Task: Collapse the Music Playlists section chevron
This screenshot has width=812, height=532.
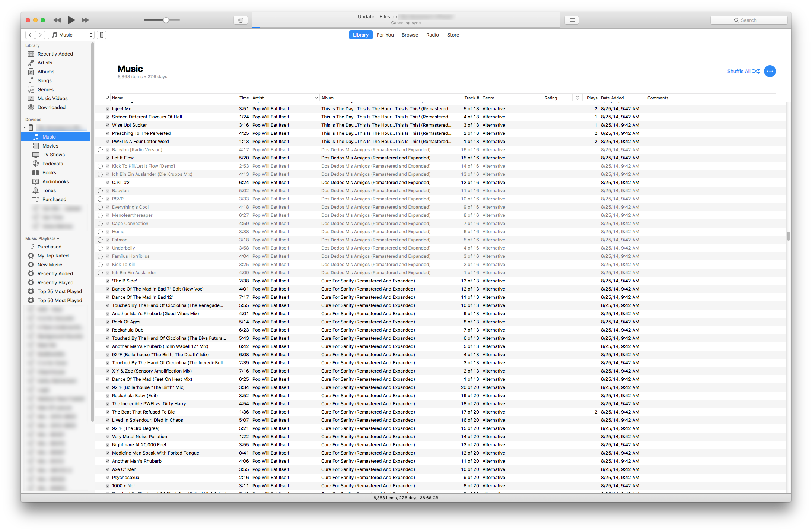Action: click(58, 239)
